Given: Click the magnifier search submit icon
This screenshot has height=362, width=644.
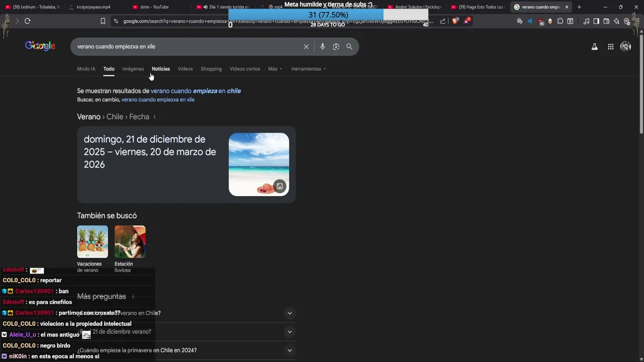Looking at the screenshot, I should 349,47.
